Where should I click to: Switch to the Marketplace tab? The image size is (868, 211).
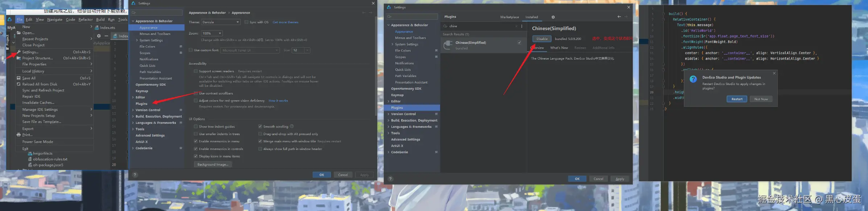point(510,17)
